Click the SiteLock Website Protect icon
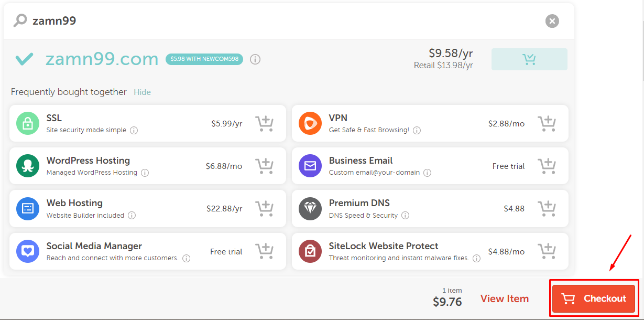Viewport: 644px width, 320px height. [x=310, y=251]
